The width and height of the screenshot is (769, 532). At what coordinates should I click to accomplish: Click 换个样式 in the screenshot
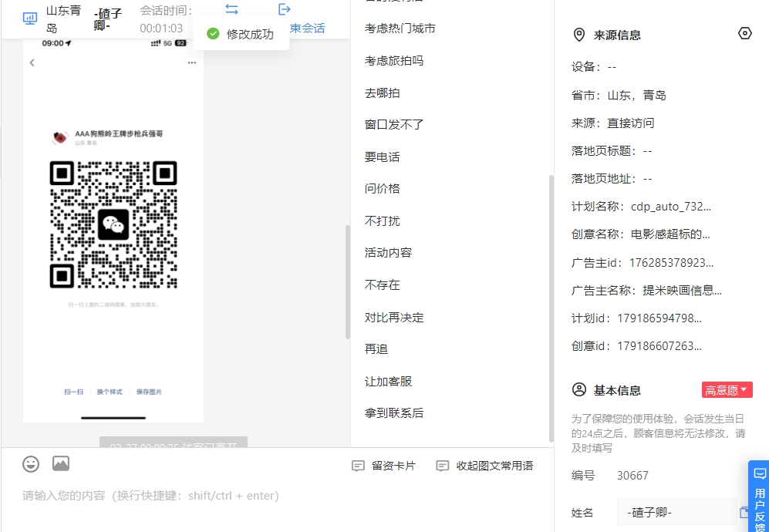point(109,392)
